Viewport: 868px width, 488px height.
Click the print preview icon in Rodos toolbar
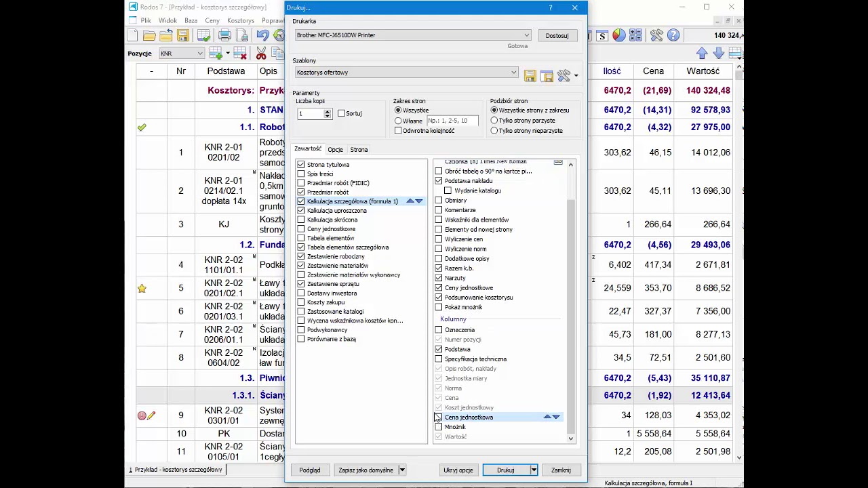pyautogui.click(x=241, y=35)
